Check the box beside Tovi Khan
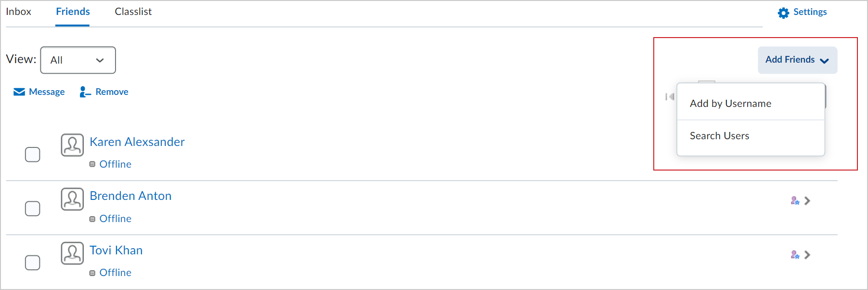868x290 pixels. point(33,263)
